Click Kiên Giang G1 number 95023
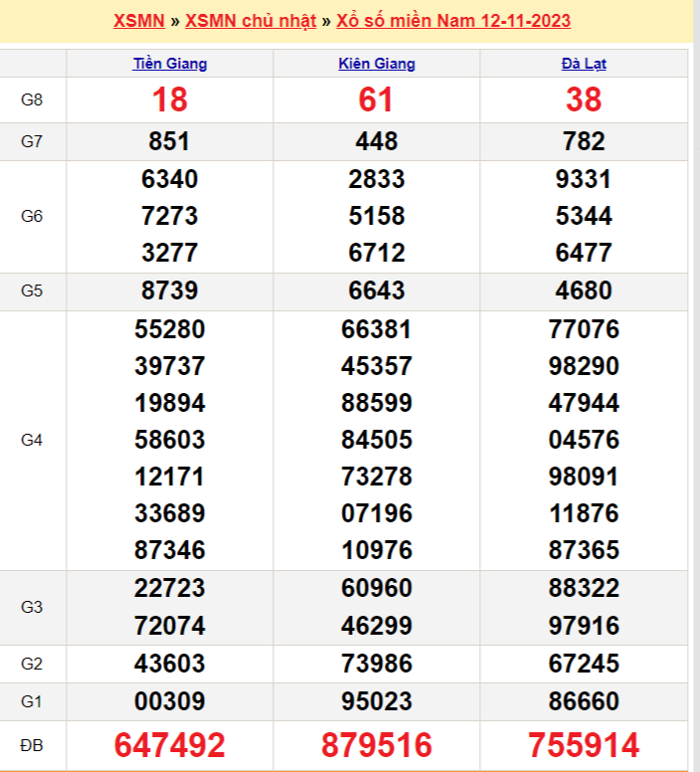The height and width of the screenshot is (772, 700). (377, 700)
